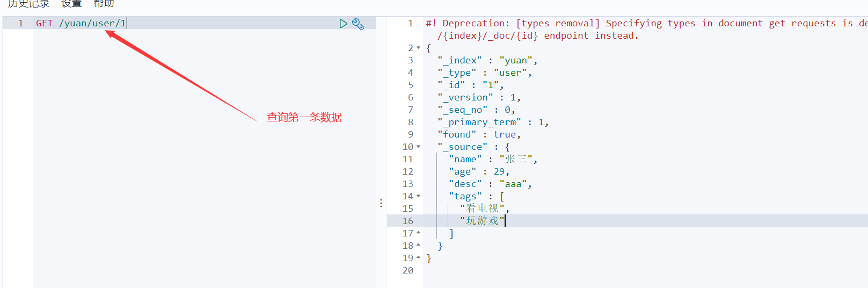This screenshot has width=868, height=288.
Task: Run the GET /yuan/user/1 request
Action: (x=344, y=24)
